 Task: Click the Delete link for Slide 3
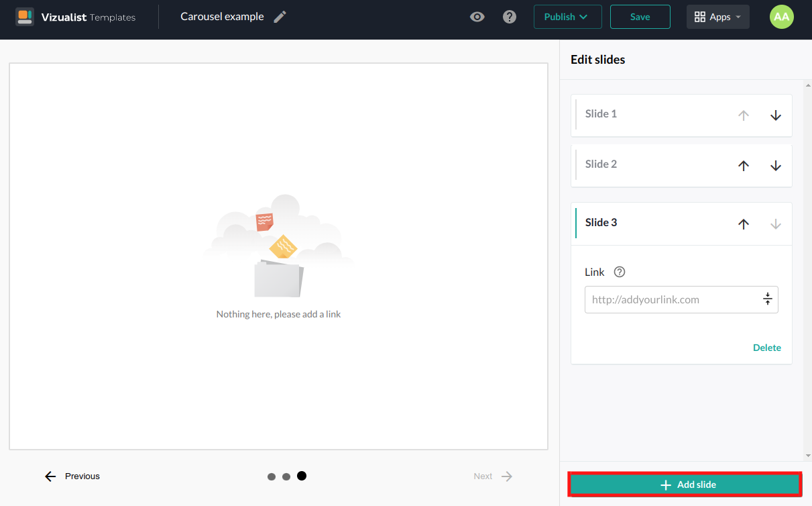766,348
